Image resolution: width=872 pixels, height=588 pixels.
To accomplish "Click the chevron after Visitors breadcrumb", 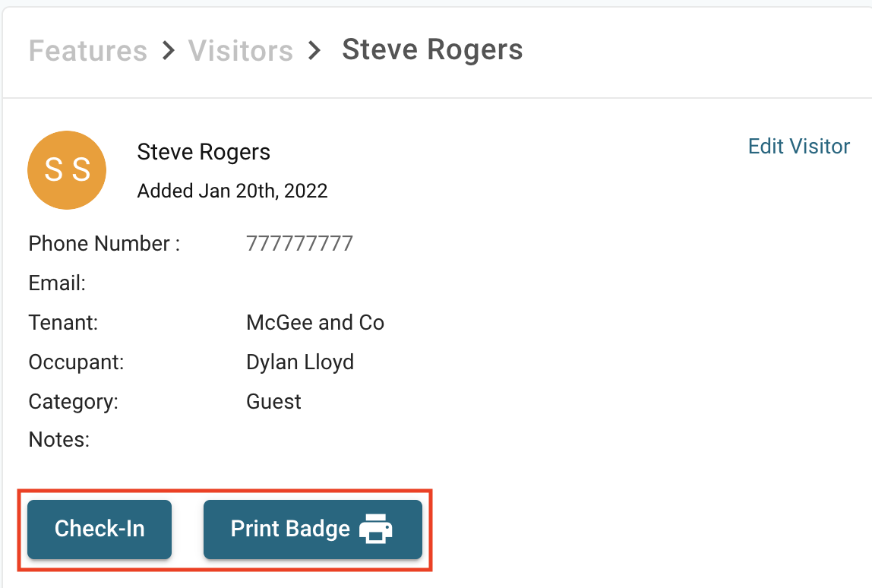I will [314, 51].
